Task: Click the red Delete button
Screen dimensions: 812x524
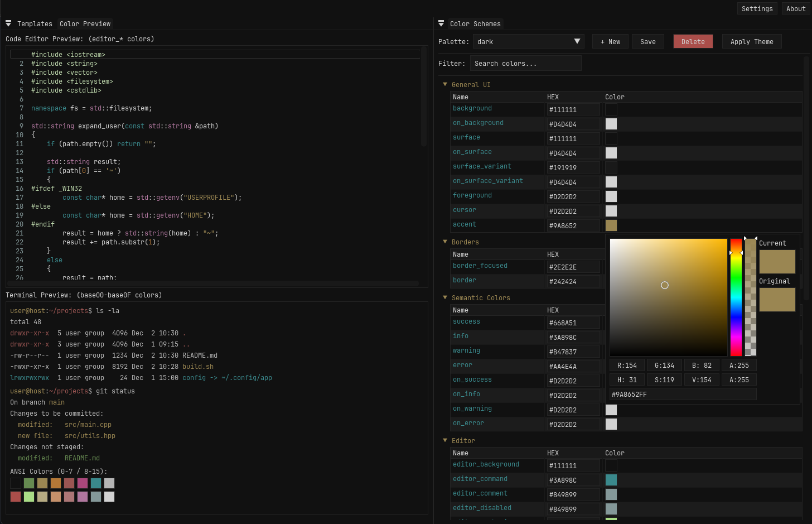Action: point(693,42)
